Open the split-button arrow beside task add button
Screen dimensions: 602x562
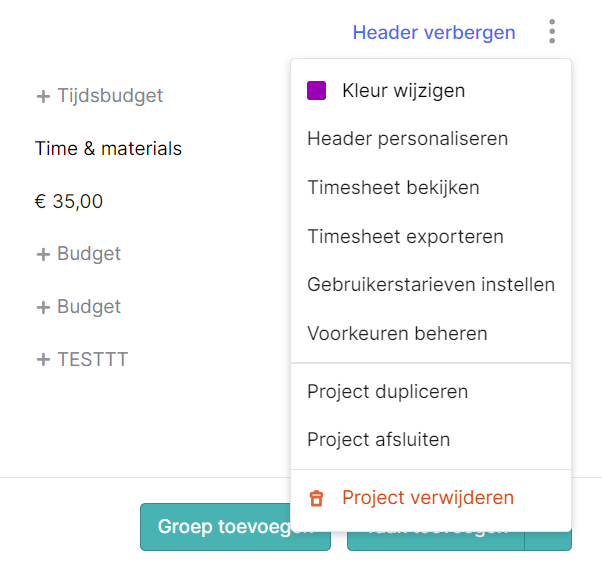click(x=548, y=541)
